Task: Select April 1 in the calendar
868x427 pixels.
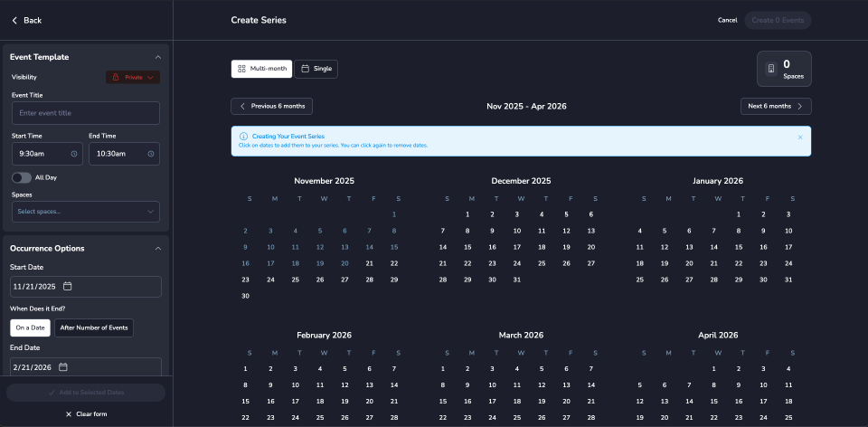Action: coord(714,369)
